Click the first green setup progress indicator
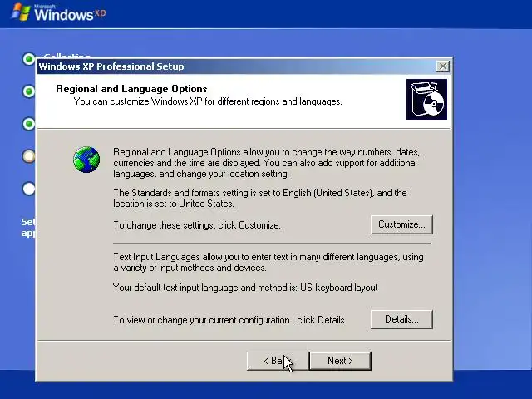532x399 pixels. (29, 59)
